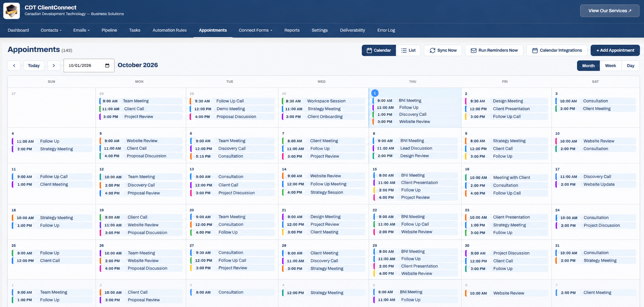Open View Our Services link
Image resolution: width=644 pixels, height=307 pixels.
(610, 11)
